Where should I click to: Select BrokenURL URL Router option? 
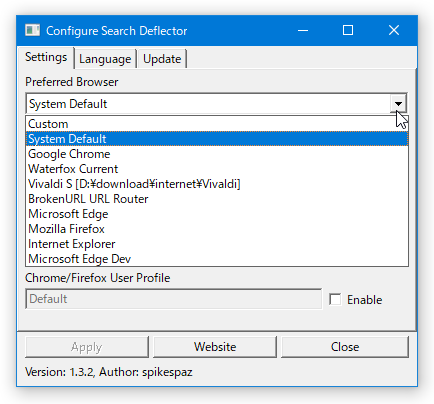217,199
